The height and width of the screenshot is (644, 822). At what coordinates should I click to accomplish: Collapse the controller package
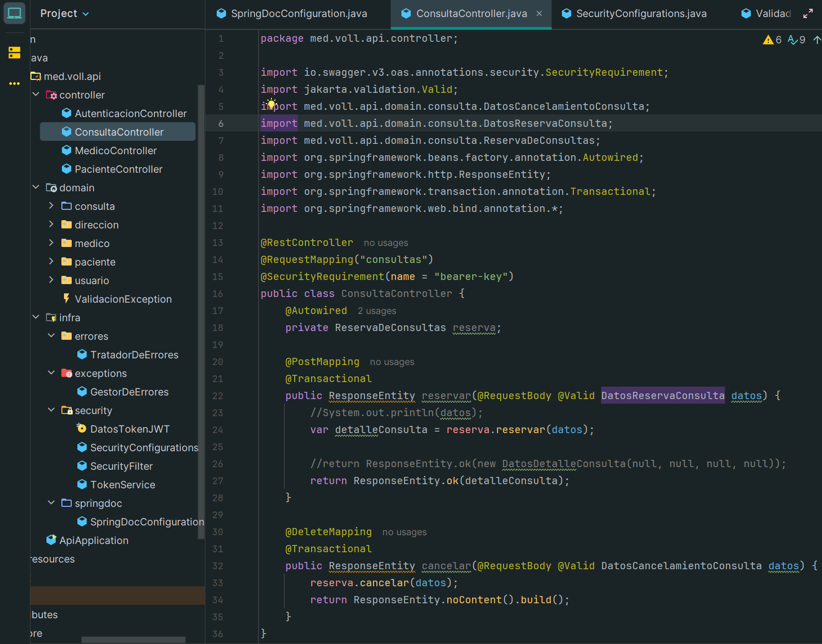(36, 94)
